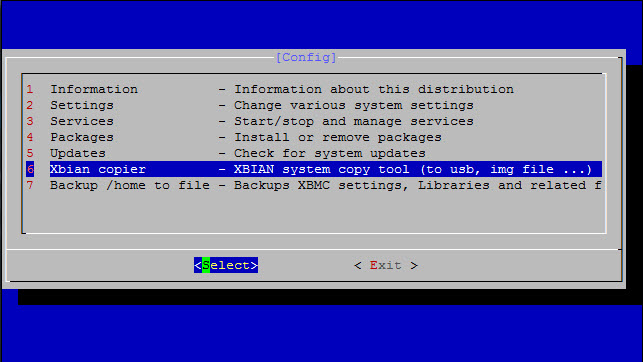The width and height of the screenshot is (643, 362).
Task: Click 'Information about this distribution' description
Action: coord(374,89)
